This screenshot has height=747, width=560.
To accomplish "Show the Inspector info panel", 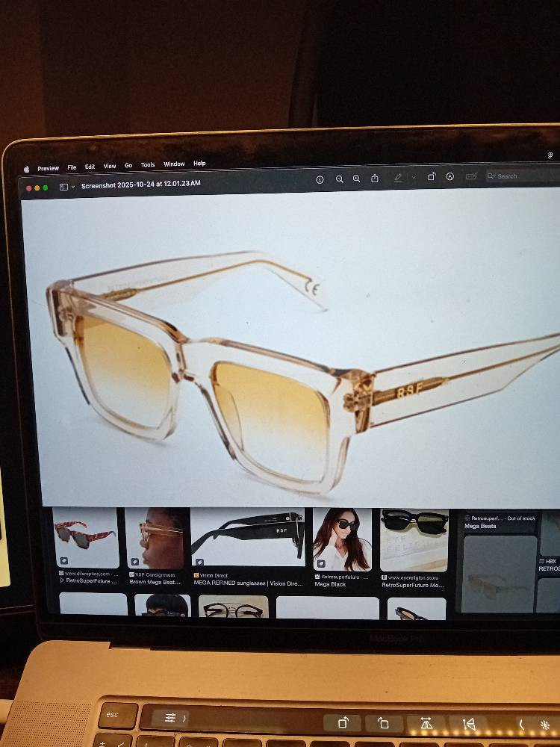I will 320,179.
